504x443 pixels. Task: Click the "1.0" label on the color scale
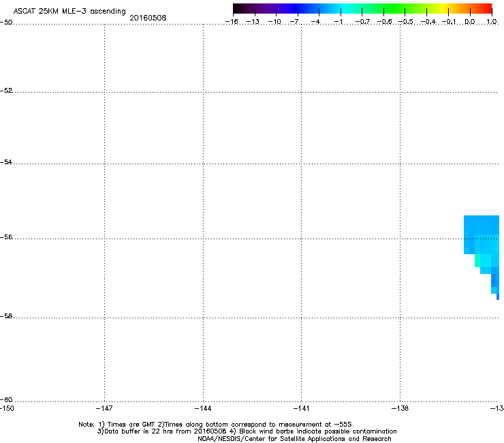tap(492, 22)
